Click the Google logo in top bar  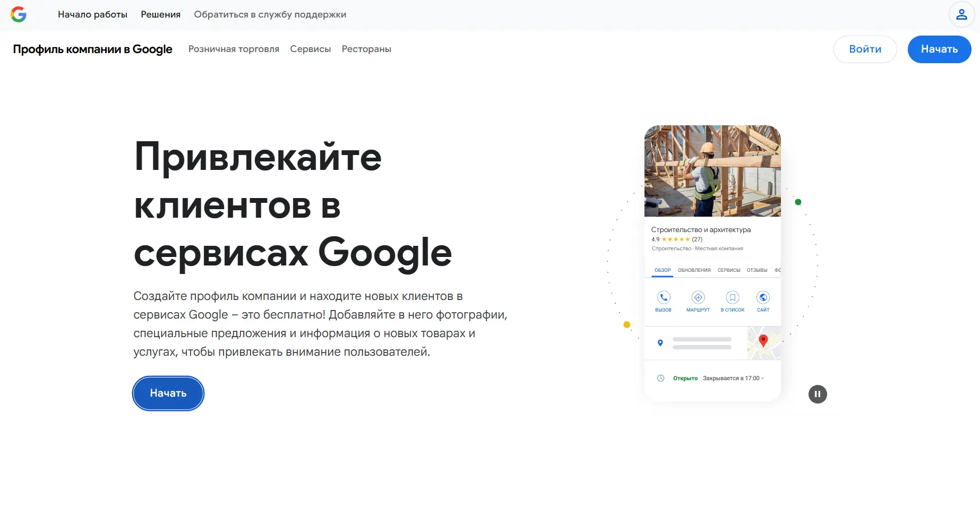[x=19, y=14]
